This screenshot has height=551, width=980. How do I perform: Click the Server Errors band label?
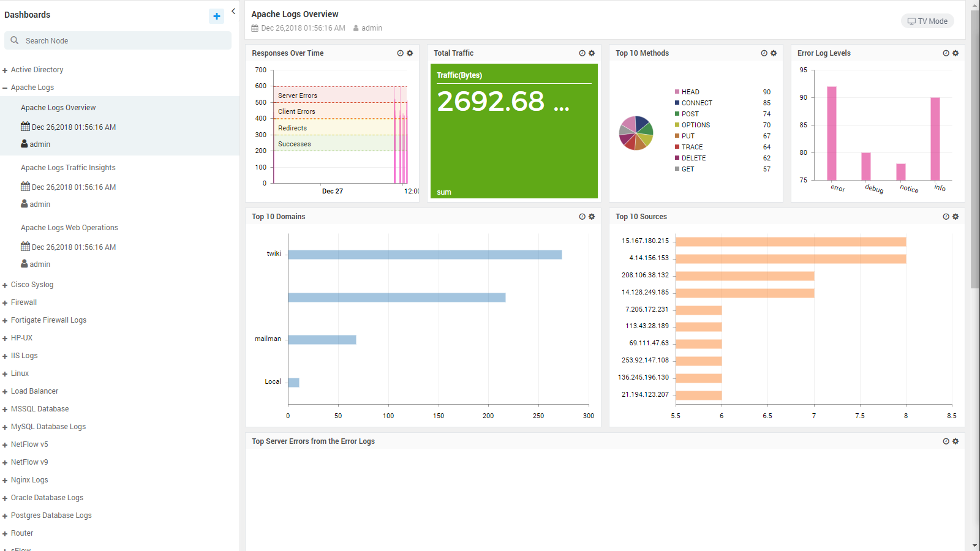(x=298, y=96)
